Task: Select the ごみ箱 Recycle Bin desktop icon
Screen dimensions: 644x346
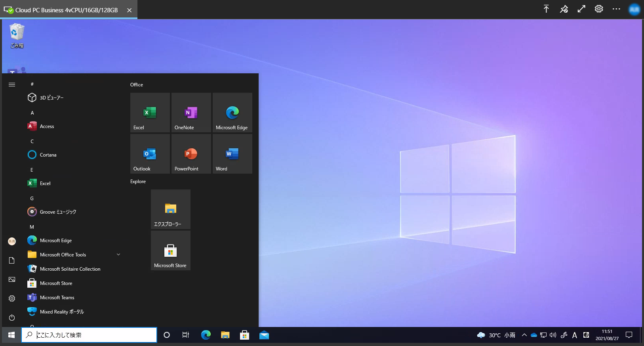Action: coord(17,36)
